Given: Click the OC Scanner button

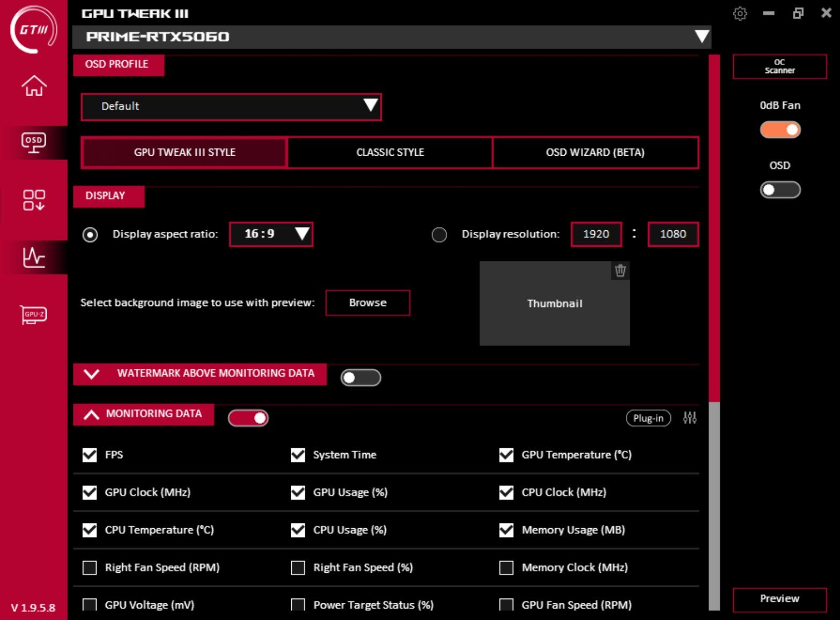Looking at the screenshot, I should click(x=780, y=67).
